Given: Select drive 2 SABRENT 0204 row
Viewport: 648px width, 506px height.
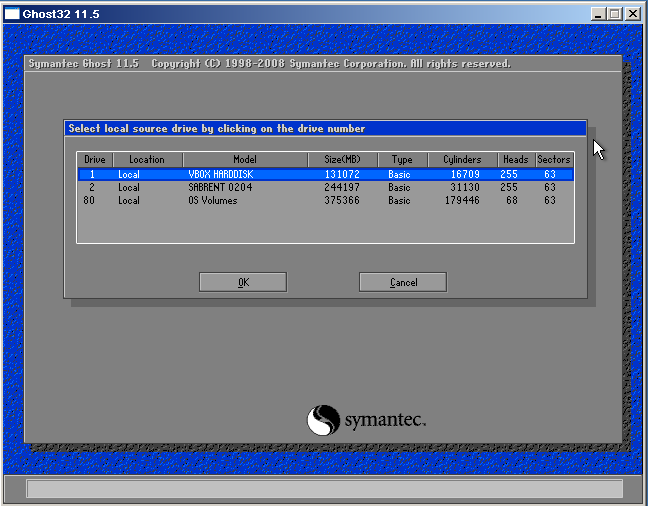Looking at the screenshot, I should tap(326, 187).
